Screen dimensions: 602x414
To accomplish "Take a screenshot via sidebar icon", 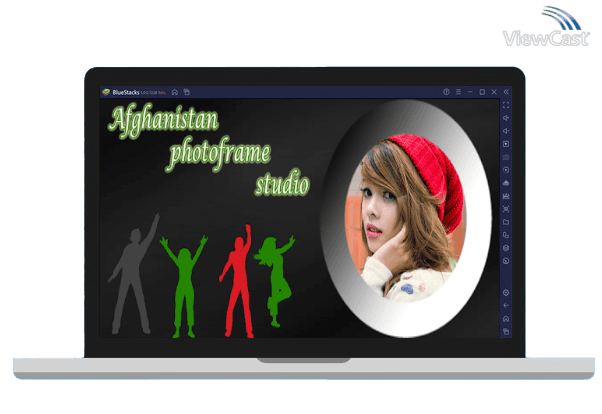I will 506,209.
